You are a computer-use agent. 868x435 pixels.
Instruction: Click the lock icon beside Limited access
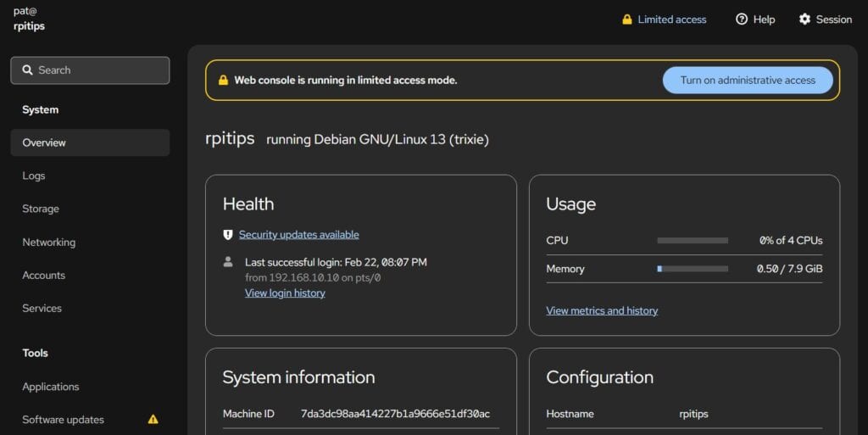pos(627,20)
